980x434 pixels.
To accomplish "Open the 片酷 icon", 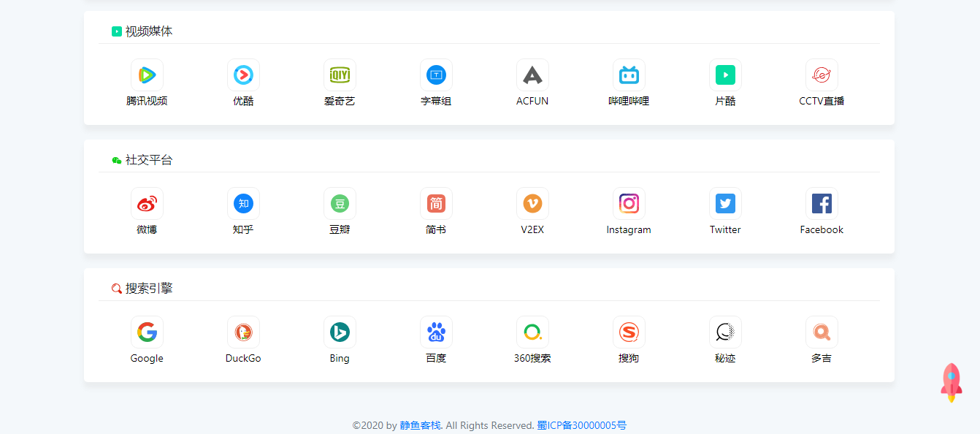I will (725, 75).
